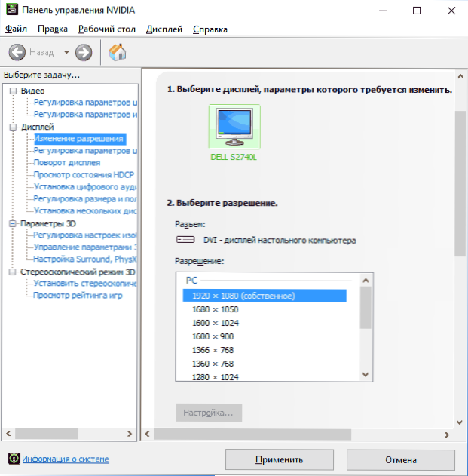Collapse the Дисплей tree node
The width and height of the screenshot is (468, 476).
(x=13, y=127)
